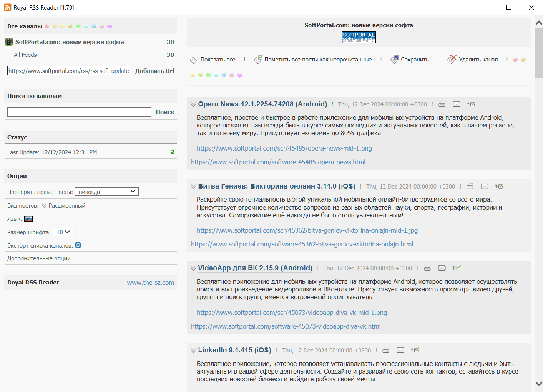Screen dimensions: 543x392
Task: Pick the red color dot next to Все каналы
Action: tap(47, 26)
